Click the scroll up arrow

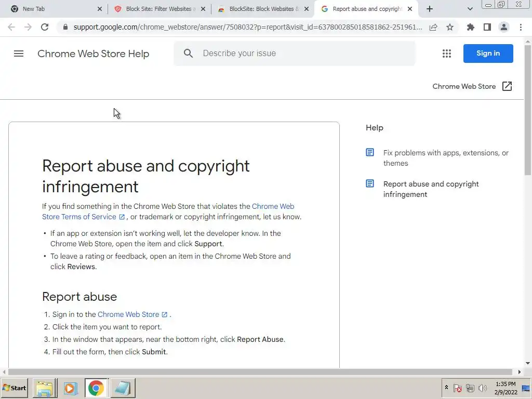pos(528,42)
